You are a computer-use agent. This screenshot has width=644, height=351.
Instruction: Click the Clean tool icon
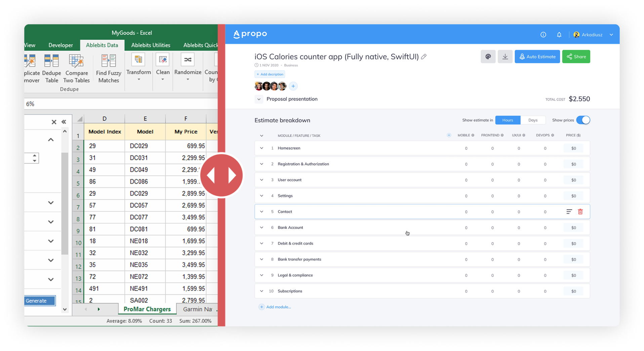click(163, 60)
